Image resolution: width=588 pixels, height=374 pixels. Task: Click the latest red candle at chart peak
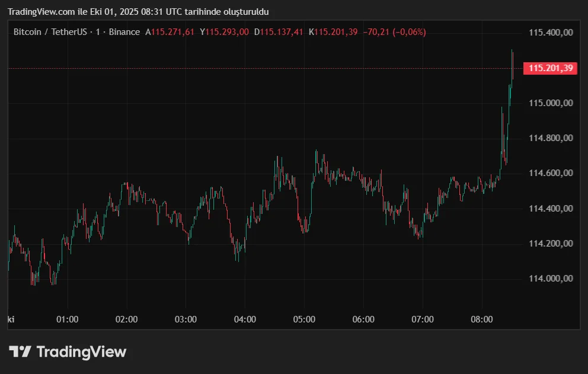(x=512, y=63)
